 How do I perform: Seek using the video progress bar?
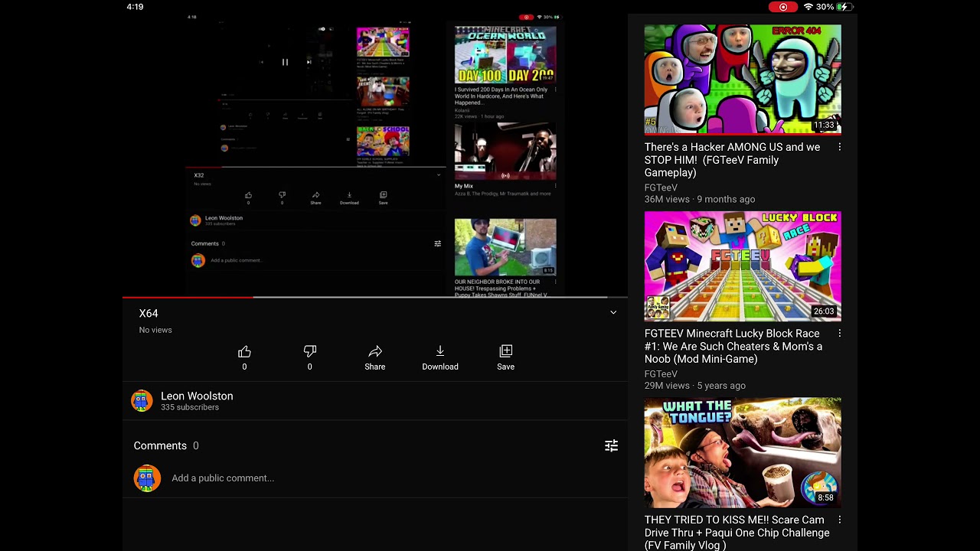coord(375,297)
